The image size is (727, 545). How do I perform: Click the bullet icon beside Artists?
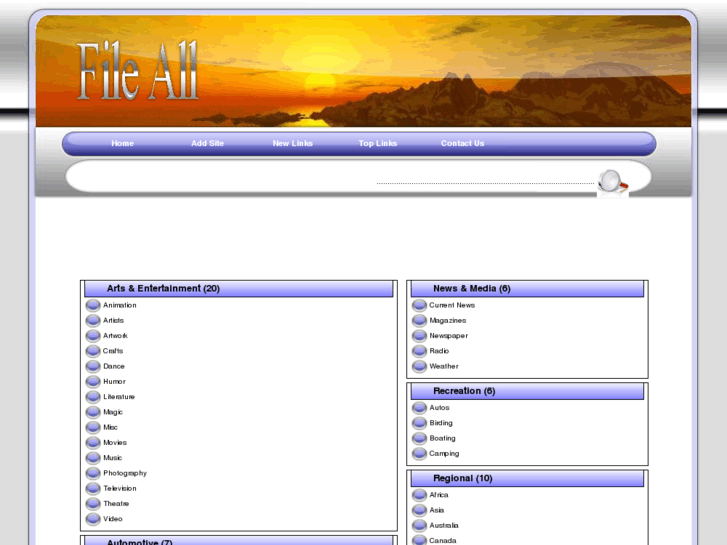coord(93,321)
